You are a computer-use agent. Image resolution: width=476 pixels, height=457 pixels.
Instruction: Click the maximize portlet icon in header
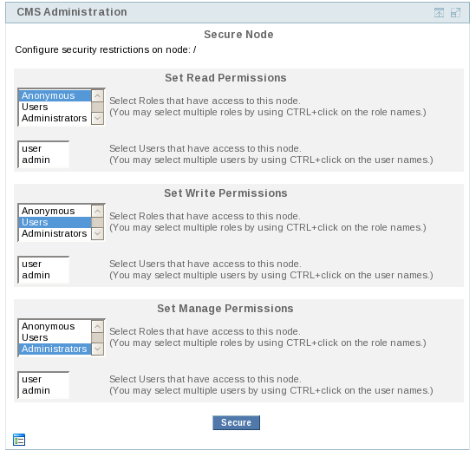tap(455, 12)
